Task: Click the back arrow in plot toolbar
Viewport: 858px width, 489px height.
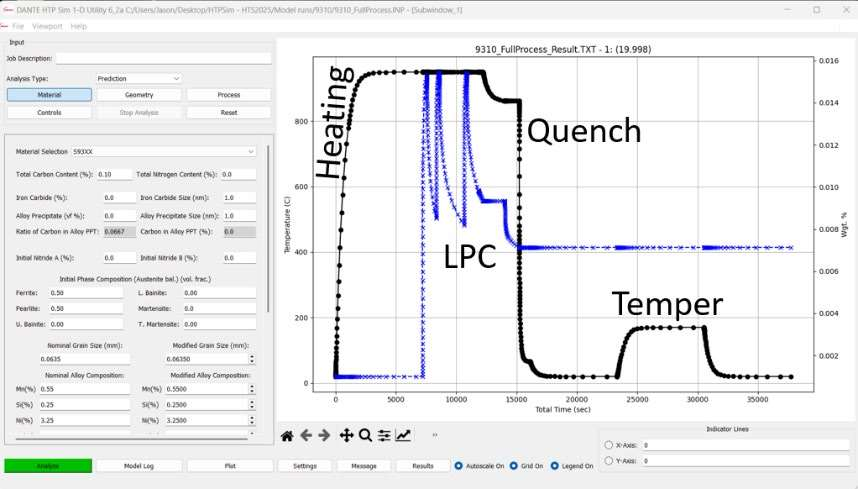Action: coord(306,435)
